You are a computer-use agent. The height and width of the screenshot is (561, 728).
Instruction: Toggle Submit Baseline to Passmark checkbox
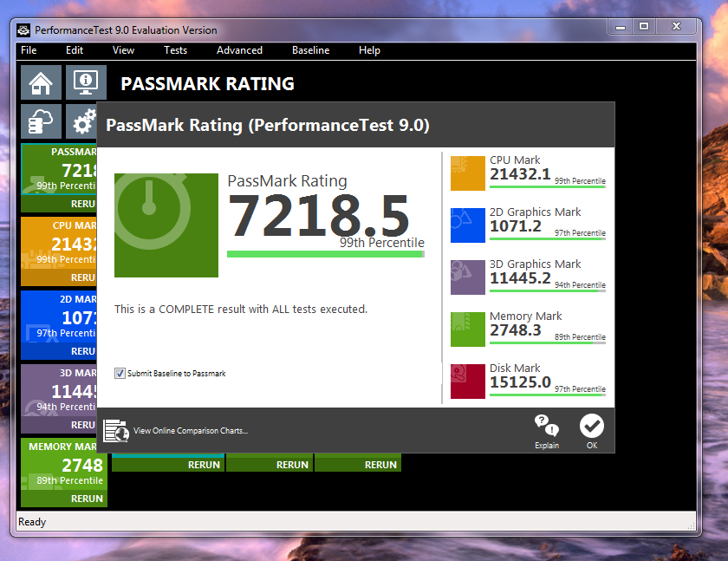tap(120, 374)
